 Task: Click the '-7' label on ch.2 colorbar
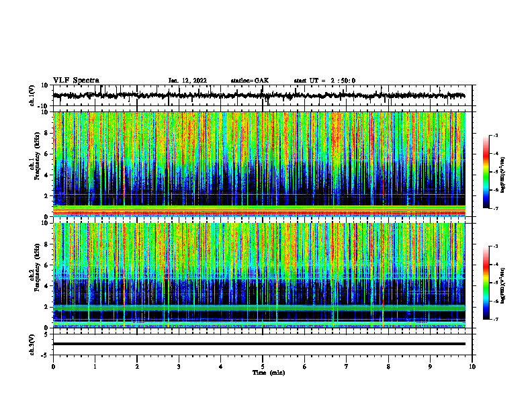(495, 319)
